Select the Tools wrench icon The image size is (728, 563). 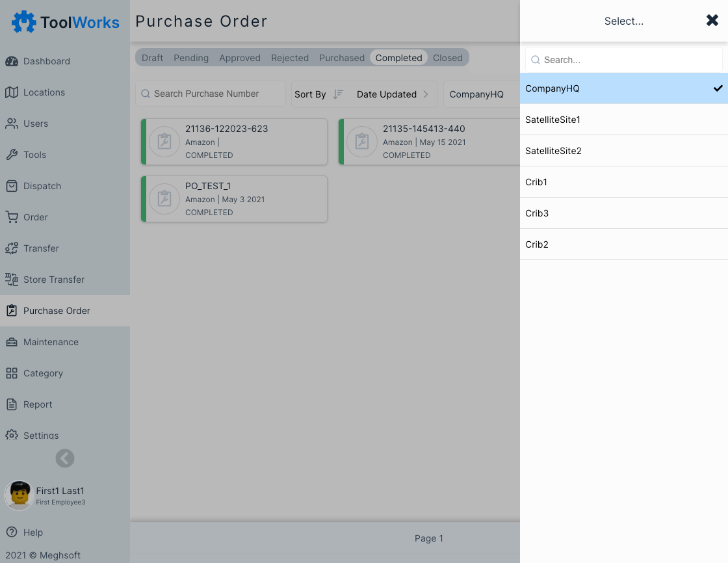[12, 155]
